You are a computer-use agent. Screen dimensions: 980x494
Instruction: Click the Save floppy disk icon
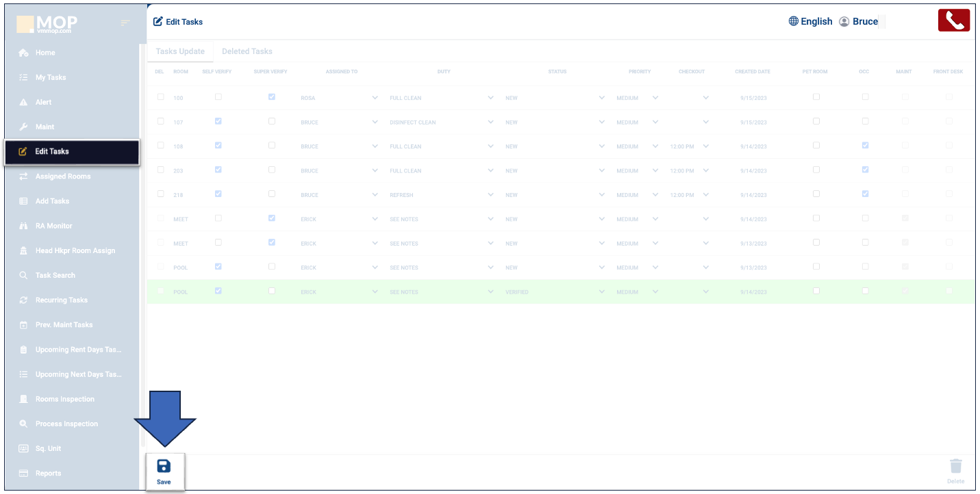click(x=164, y=467)
